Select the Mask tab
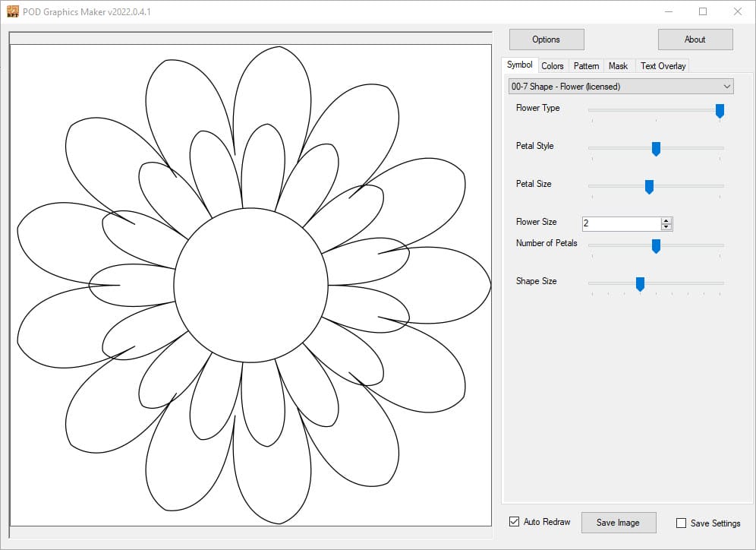The height and width of the screenshot is (550, 756). pyautogui.click(x=618, y=66)
